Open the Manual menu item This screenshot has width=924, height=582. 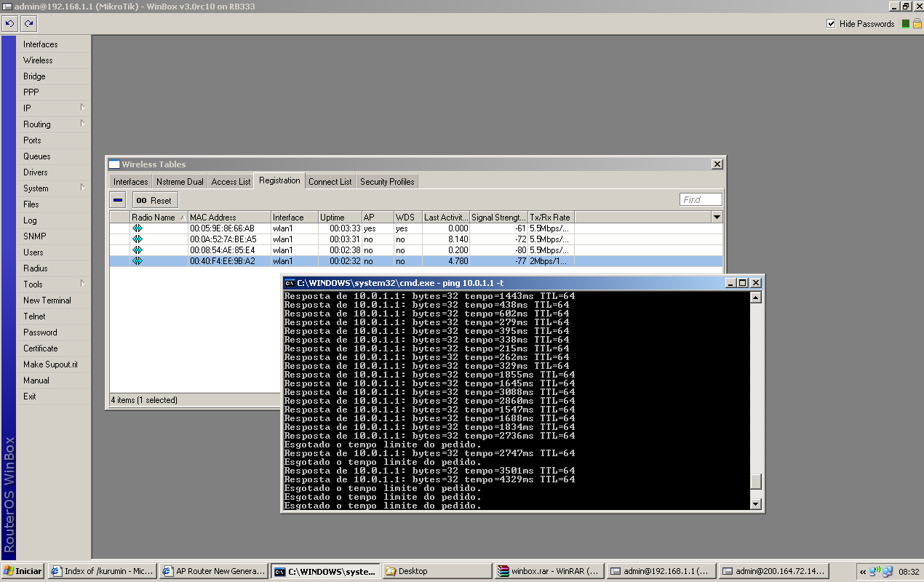coord(54,380)
